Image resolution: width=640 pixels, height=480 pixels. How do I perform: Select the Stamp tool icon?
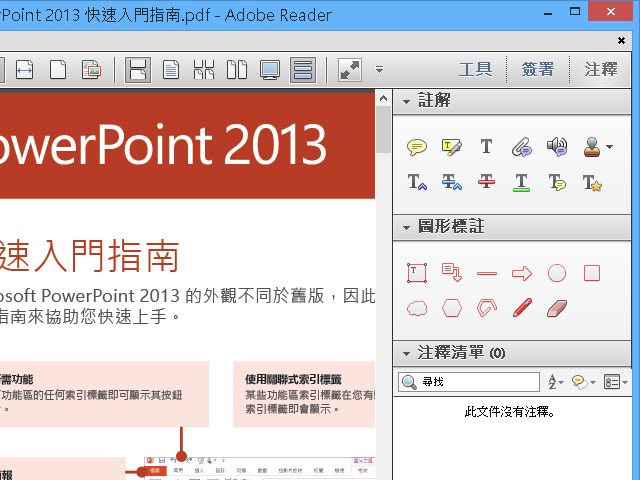pyautogui.click(x=592, y=147)
